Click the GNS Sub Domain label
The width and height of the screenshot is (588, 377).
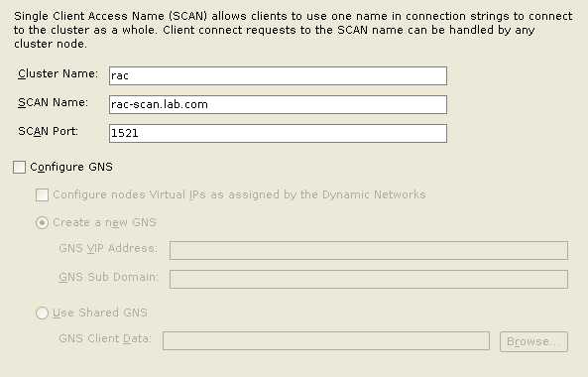tap(108, 277)
